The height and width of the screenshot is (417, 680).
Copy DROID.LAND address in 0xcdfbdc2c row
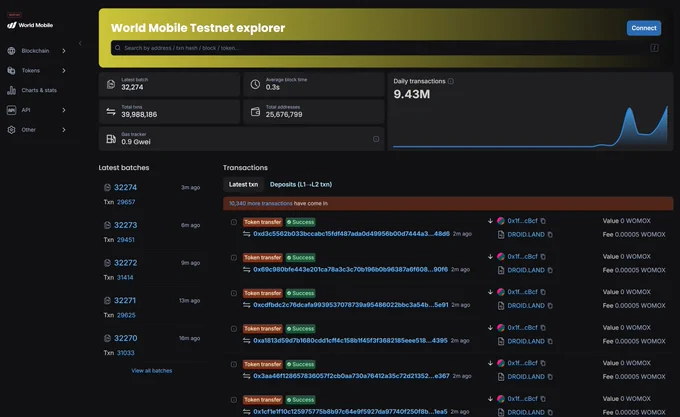pyautogui.click(x=550, y=306)
